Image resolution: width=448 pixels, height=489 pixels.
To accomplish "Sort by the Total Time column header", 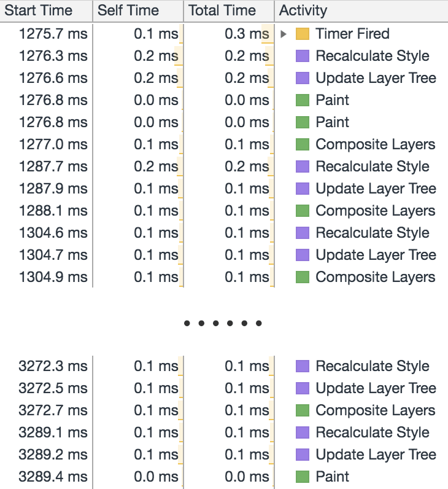I will click(x=221, y=10).
